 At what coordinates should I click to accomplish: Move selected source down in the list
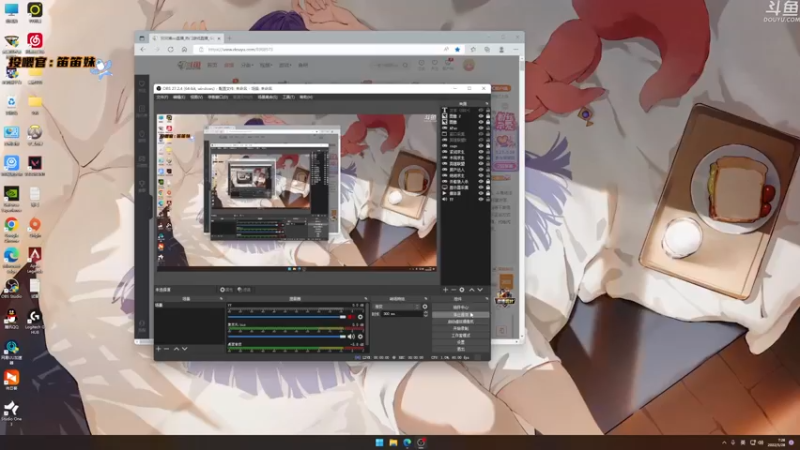coord(480,290)
